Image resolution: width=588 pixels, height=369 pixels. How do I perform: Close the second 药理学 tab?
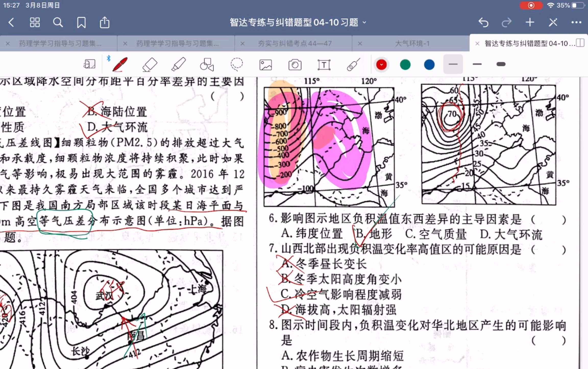(x=125, y=44)
